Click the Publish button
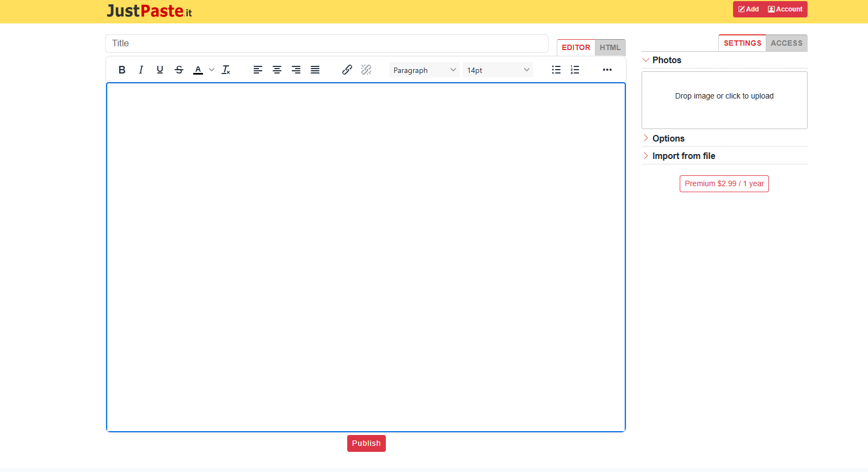 tap(366, 443)
